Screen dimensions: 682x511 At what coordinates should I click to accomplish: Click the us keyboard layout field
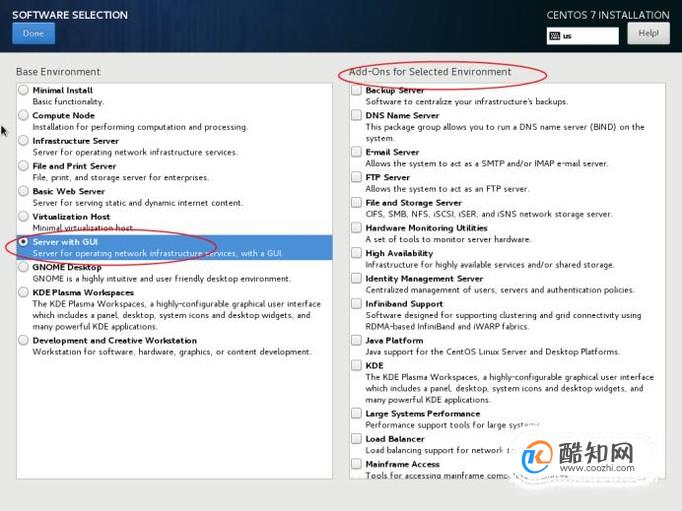coord(582,36)
